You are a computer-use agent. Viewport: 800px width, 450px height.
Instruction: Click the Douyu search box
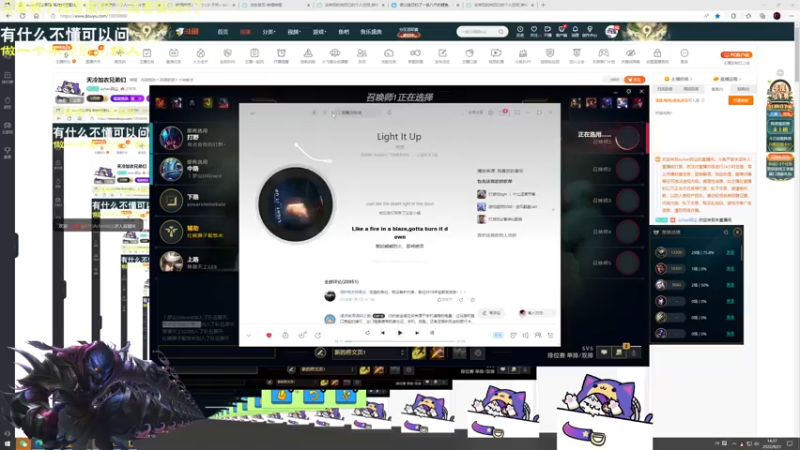click(x=482, y=32)
